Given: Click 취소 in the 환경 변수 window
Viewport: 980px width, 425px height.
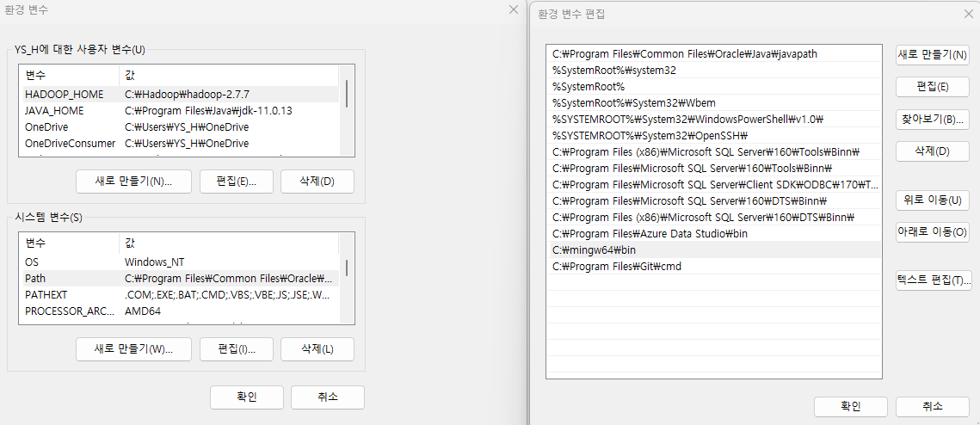Looking at the screenshot, I should coord(328,397).
